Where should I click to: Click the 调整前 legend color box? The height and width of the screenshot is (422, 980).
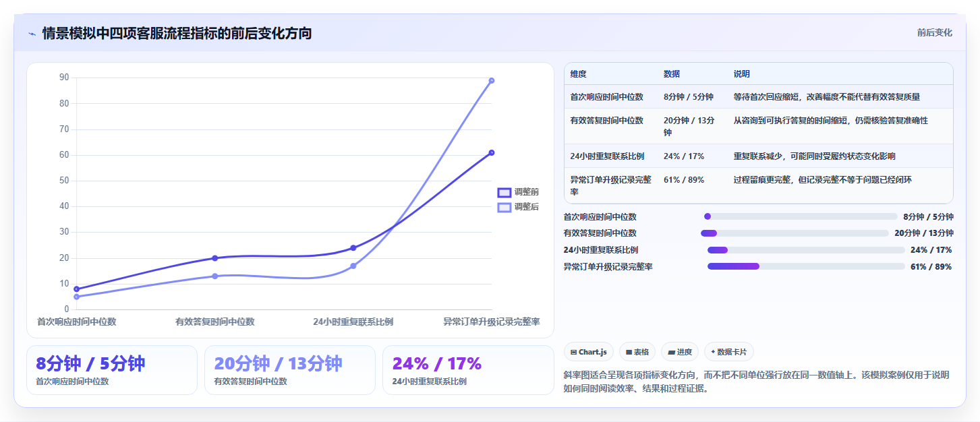pos(504,192)
